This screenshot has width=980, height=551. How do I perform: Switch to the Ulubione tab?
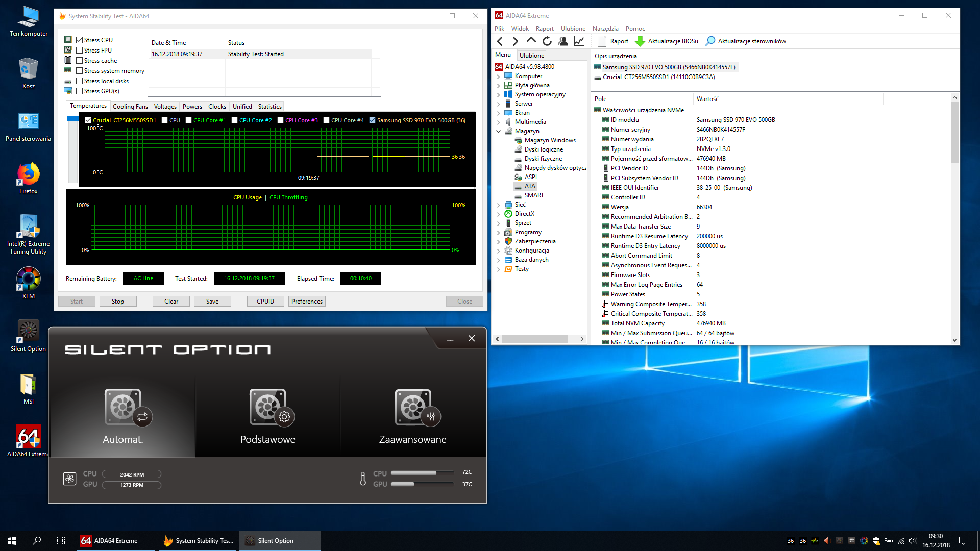tap(532, 55)
